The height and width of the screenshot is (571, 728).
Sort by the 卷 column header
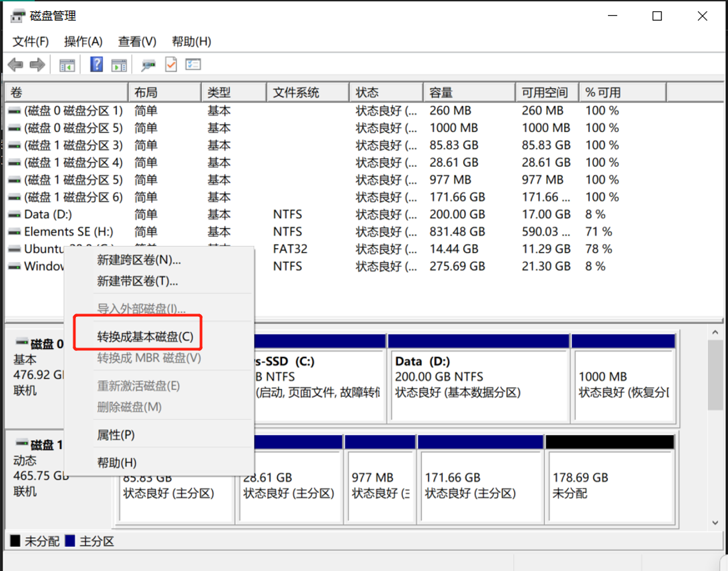click(x=67, y=93)
